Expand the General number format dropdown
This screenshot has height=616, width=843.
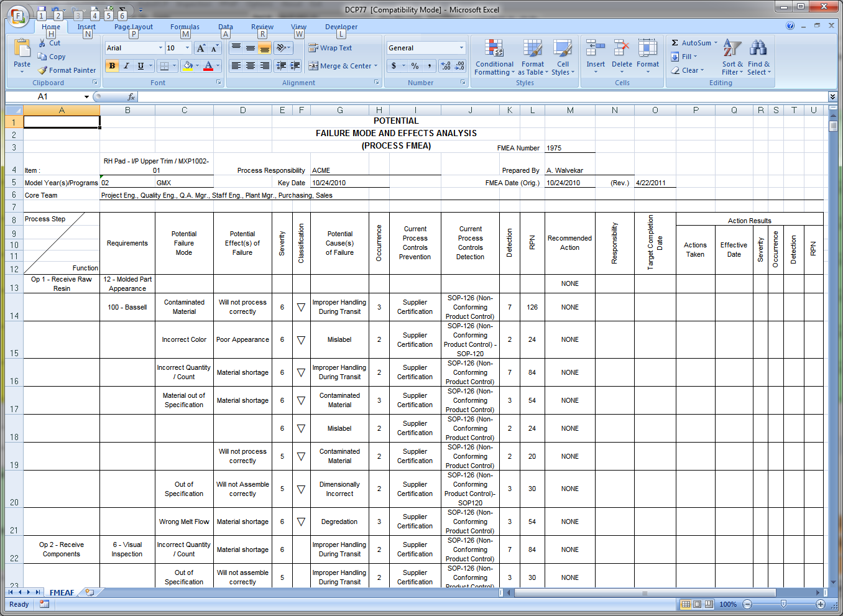[461, 48]
